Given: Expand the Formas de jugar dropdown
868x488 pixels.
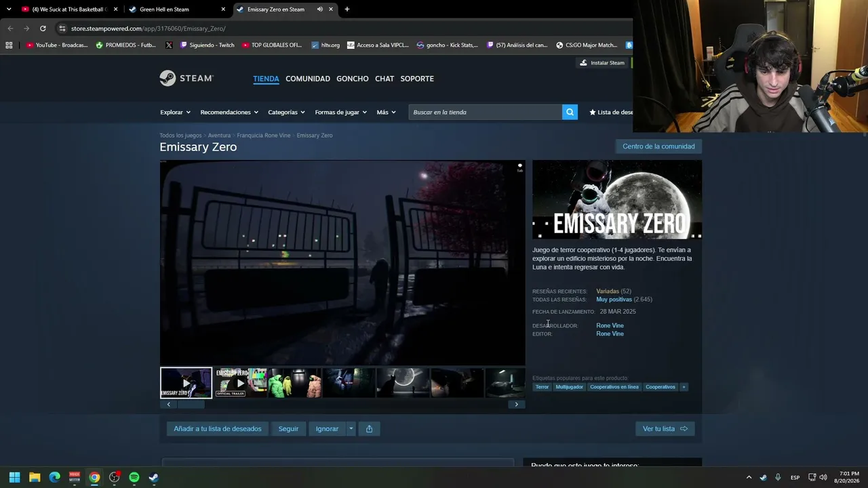Looking at the screenshot, I should pyautogui.click(x=340, y=112).
